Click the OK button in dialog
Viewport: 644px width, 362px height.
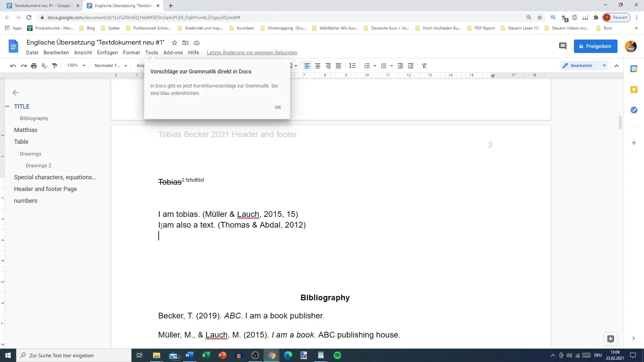point(278,107)
